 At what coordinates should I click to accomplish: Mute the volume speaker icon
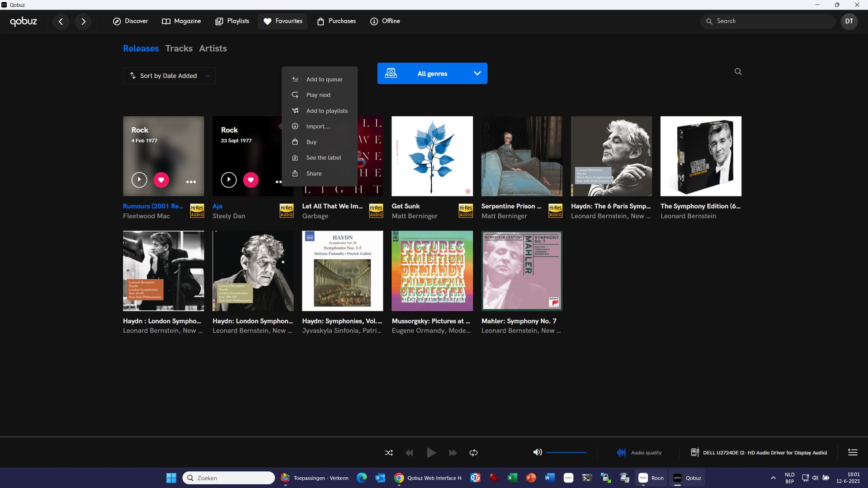pos(537,452)
